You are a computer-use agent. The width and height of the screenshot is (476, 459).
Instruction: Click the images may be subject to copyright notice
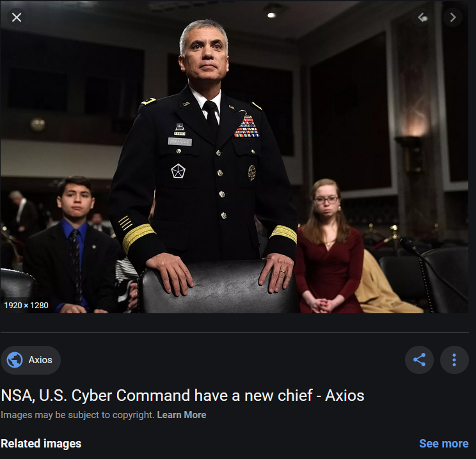(77, 415)
